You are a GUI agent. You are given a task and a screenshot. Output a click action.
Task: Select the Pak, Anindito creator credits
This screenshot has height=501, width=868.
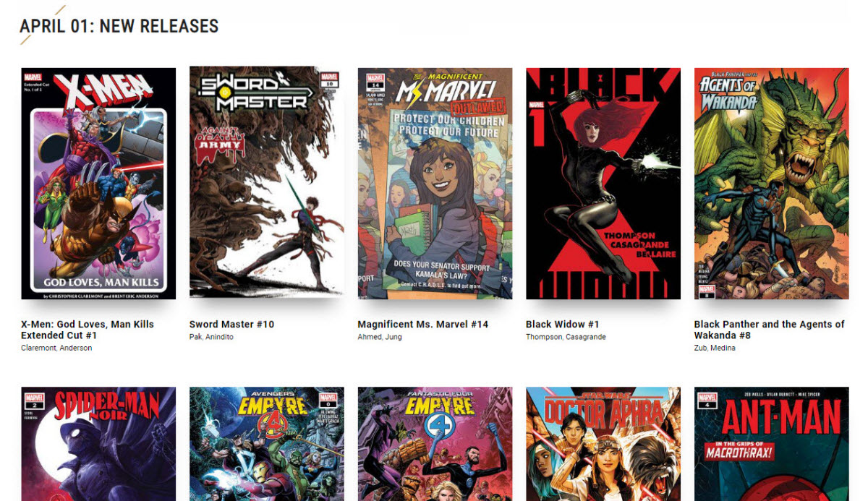211,337
